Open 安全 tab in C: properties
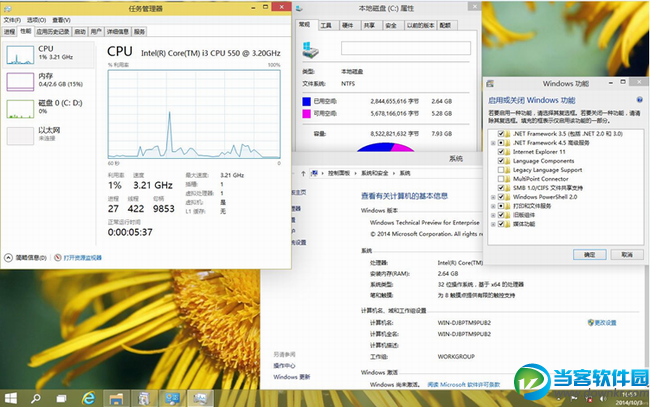This screenshot has width=650, height=407. (391, 26)
